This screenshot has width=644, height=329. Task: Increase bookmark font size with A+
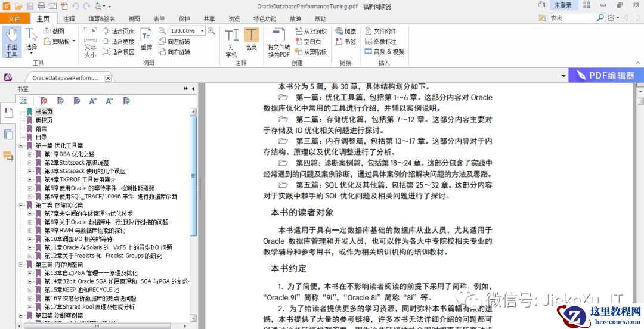pos(93,101)
